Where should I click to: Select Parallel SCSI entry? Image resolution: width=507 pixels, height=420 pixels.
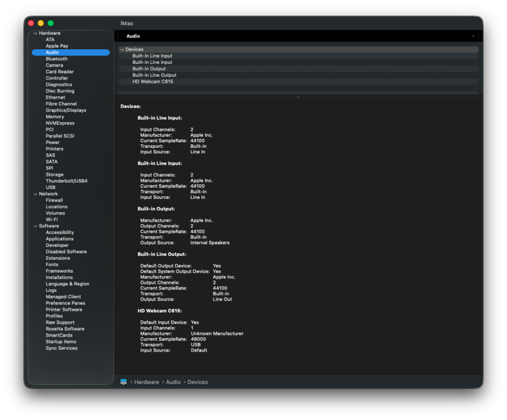60,136
